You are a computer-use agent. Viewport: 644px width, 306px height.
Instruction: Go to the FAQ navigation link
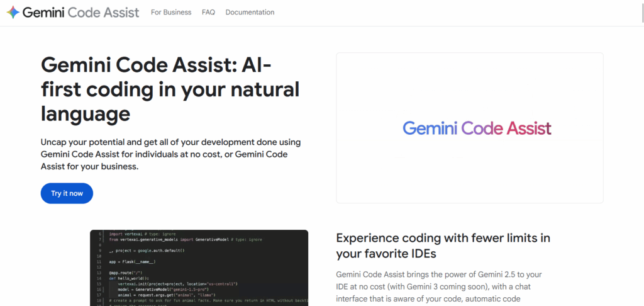point(208,13)
